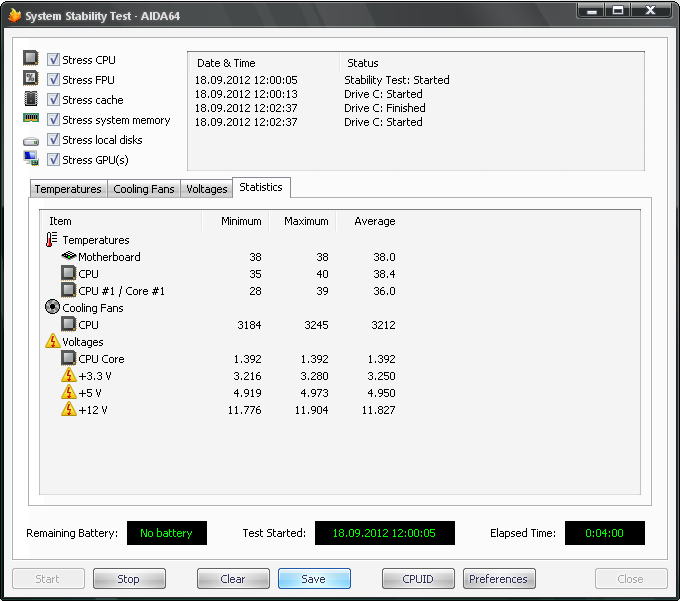This screenshot has height=601, width=680.
Task: Click the 'No battery' indicator
Action: (167, 533)
